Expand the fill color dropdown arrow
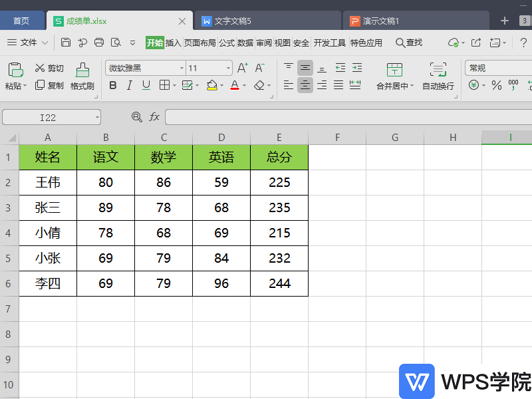 click(221, 86)
